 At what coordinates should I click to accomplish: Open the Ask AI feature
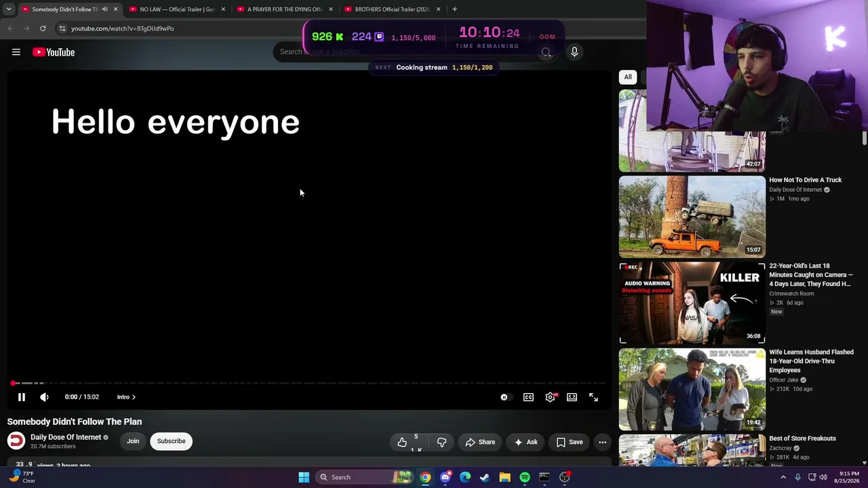[x=526, y=442]
